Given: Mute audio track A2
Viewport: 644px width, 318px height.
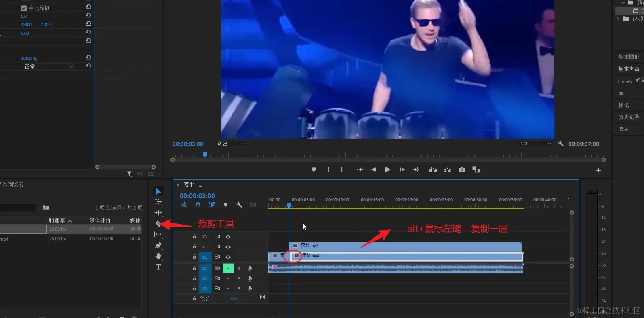Looking at the screenshot, I should [x=228, y=278].
